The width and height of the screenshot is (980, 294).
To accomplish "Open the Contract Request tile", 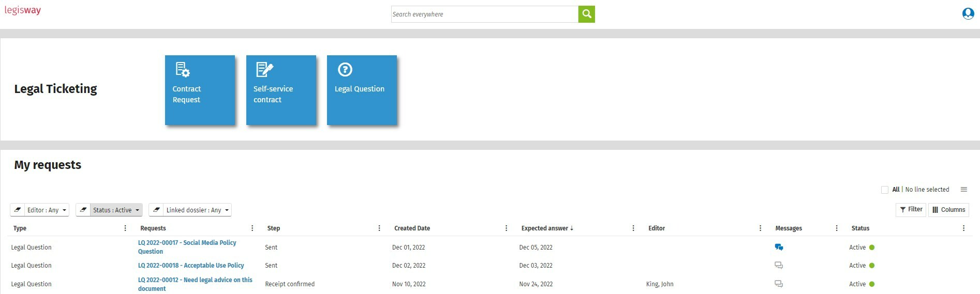I will (200, 90).
